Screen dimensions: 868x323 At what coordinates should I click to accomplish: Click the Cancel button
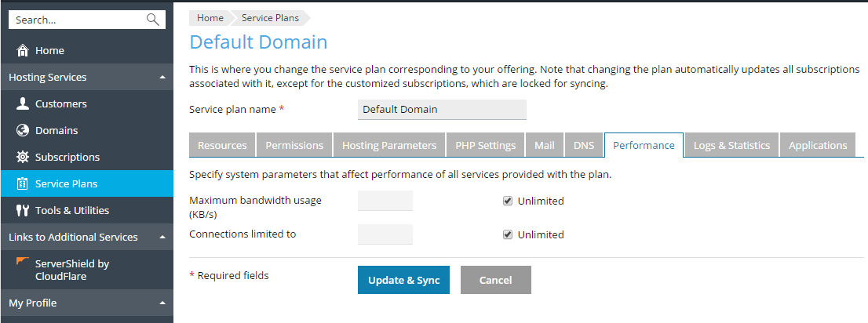(x=495, y=280)
